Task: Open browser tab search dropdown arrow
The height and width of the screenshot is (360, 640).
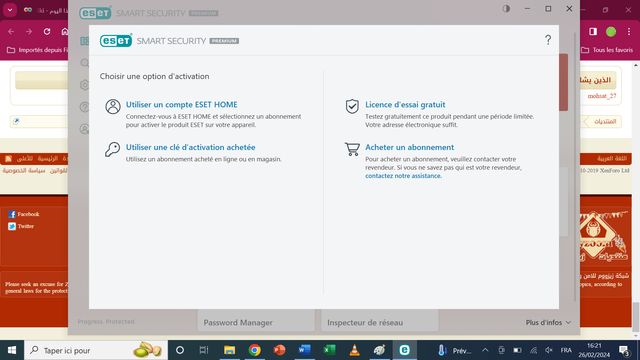Action: pos(10,10)
